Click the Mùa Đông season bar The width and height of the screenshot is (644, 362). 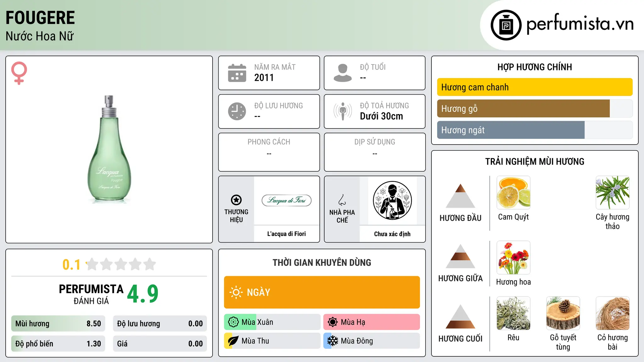[x=371, y=341]
